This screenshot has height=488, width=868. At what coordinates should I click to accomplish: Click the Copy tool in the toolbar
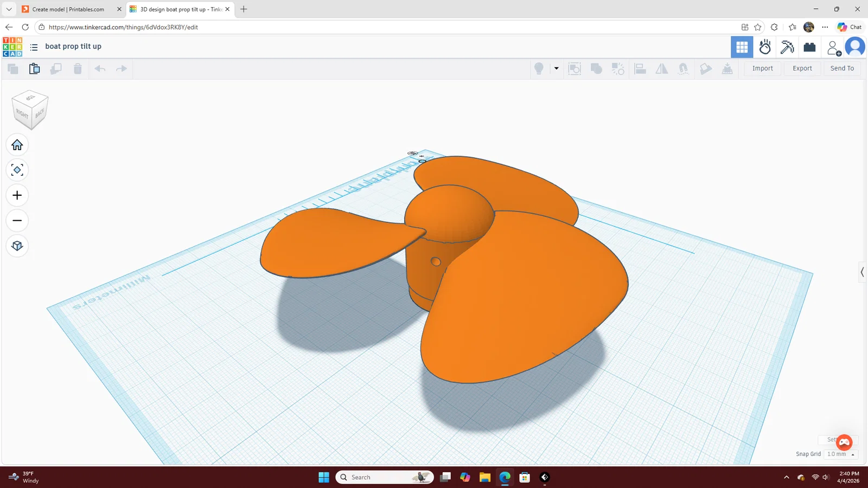tap(13, 68)
